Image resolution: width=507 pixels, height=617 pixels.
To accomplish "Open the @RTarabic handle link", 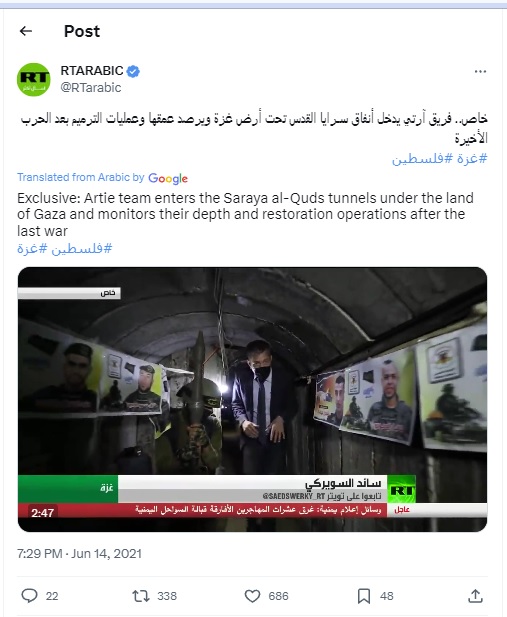I will tap(91, 87).
